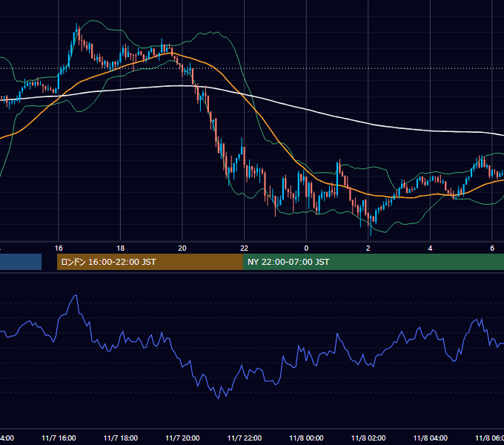Click the 11/8 02:00 time label

(x=368, y=438)
